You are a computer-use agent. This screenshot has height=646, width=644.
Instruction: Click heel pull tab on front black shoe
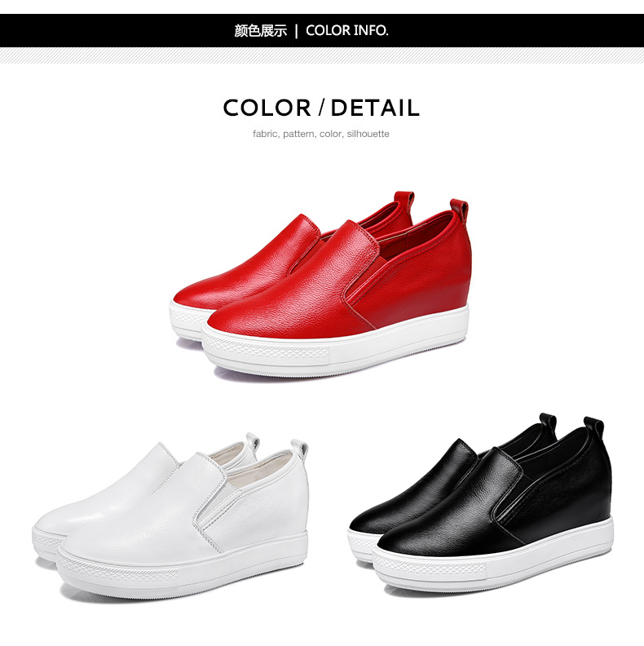pos(593,427)
